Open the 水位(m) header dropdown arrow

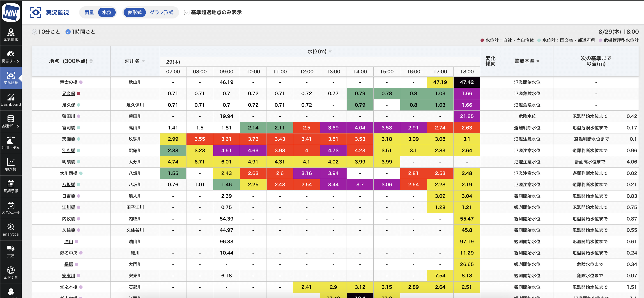tap(330, 51)
